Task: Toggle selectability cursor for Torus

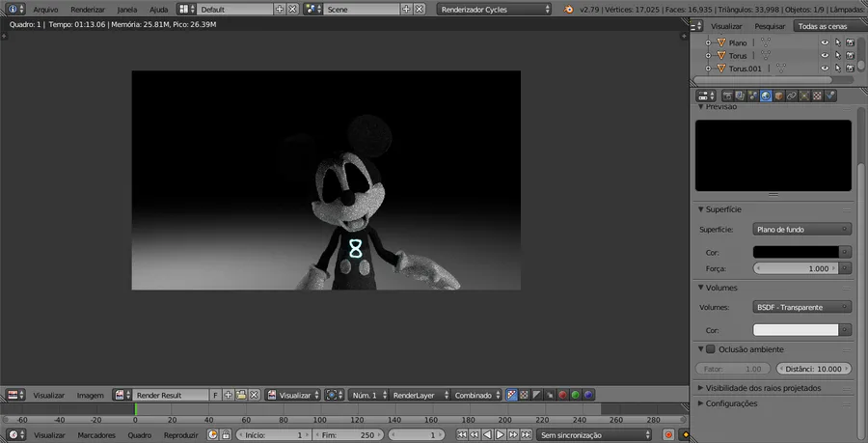Action: point(837,55)
